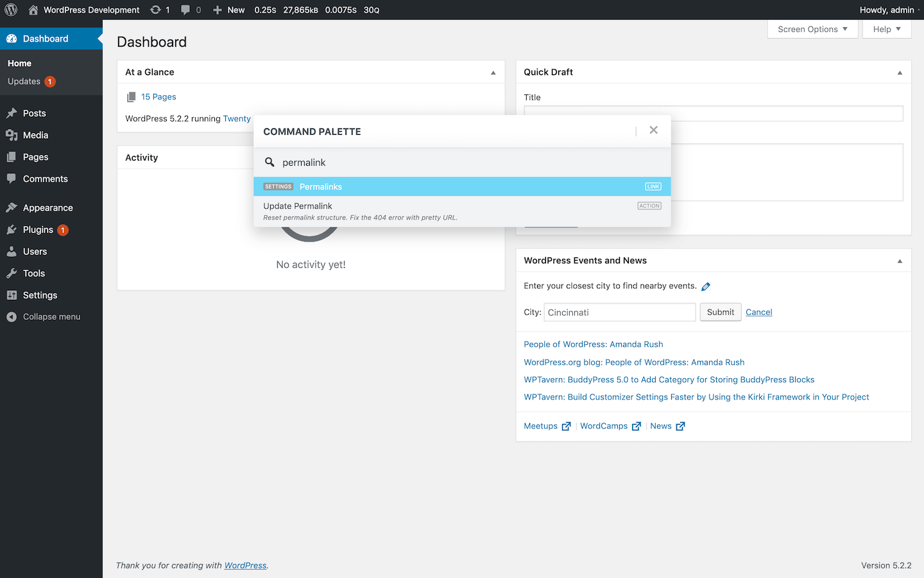924x578 pixels.
Task: Close the Command Palette with X icon
Action: click(x=653, y=130)
